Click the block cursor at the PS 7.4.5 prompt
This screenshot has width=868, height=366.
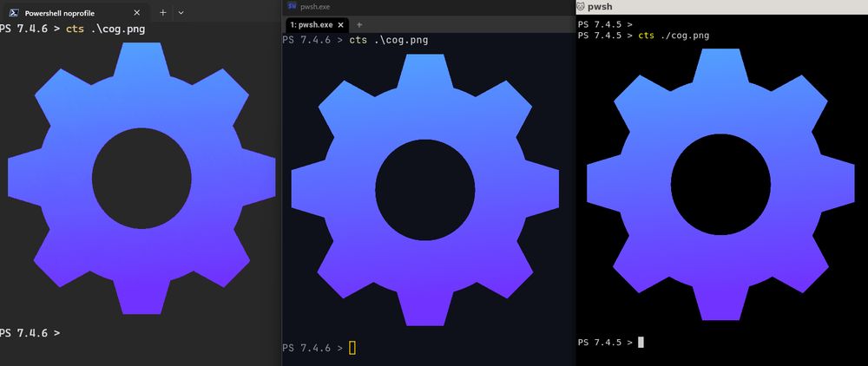(641, 343)
